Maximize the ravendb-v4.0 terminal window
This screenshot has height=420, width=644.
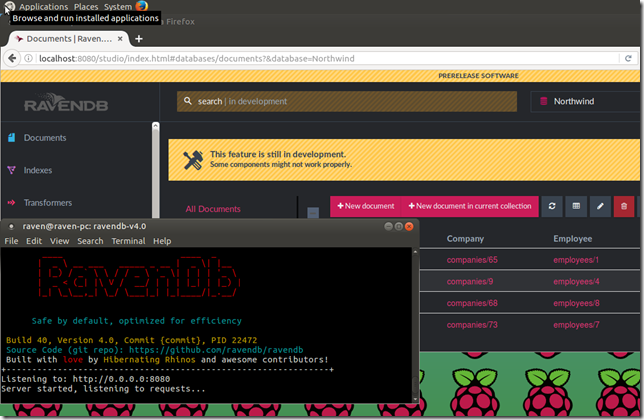[398, 226]
